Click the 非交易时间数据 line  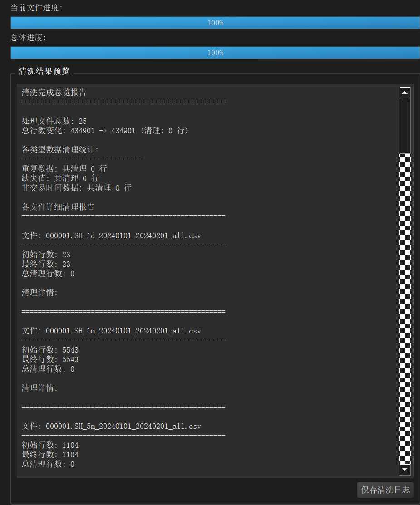pos(76,188)
